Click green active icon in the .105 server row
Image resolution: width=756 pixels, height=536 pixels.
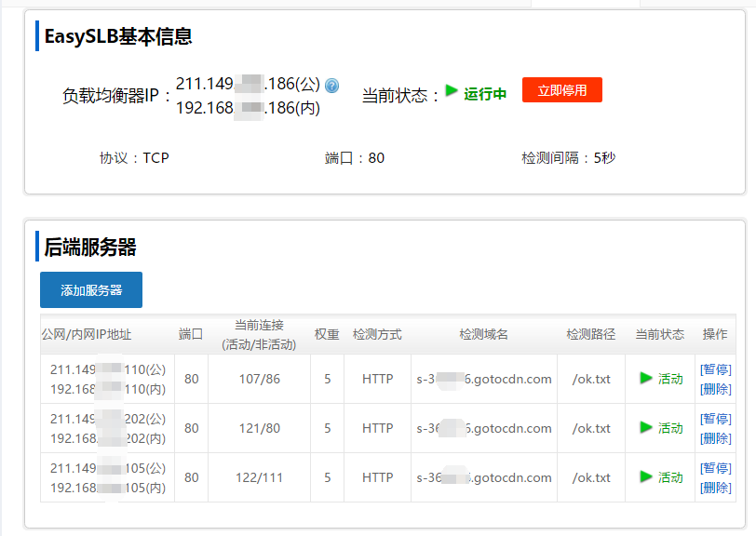pos(646,476)
